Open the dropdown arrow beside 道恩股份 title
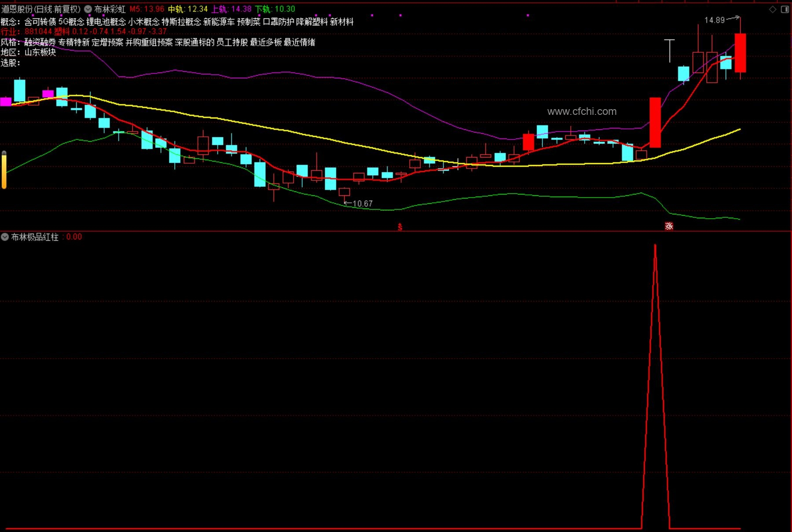Screen dimensions: 792x532 coord(88,9)
